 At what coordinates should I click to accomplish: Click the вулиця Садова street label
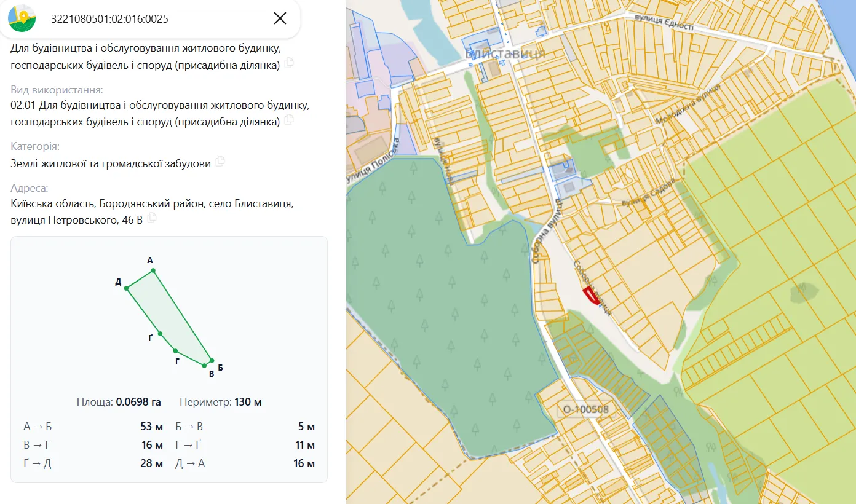pyautogui.click(x=648, y=192)
